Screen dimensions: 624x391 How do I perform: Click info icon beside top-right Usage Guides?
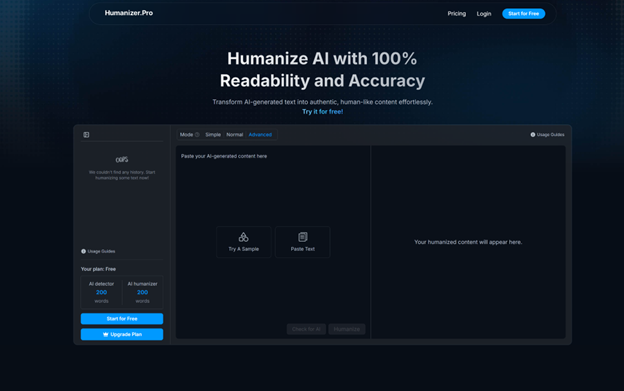click(x=533, y=135)
